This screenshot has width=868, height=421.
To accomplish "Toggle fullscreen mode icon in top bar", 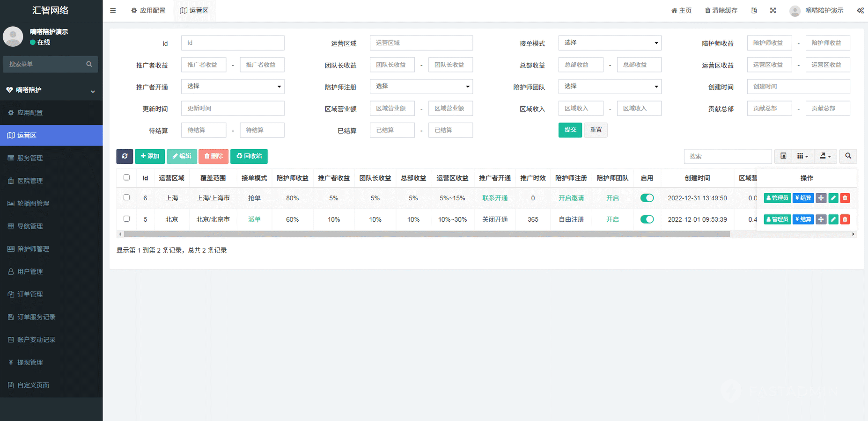I will [773, 10].
